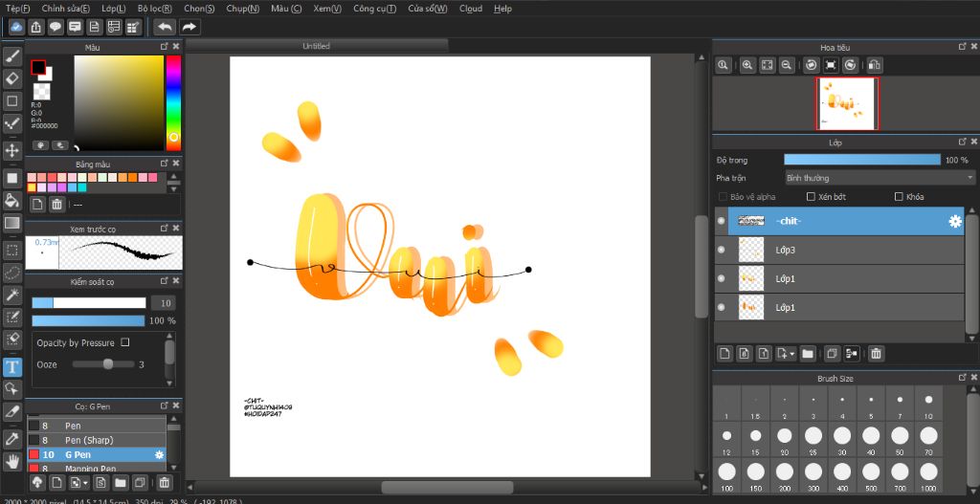The height and width of the screenshot is (504, 980).
Task: Click hue color strip in color panel
Action: pos(173,103)
